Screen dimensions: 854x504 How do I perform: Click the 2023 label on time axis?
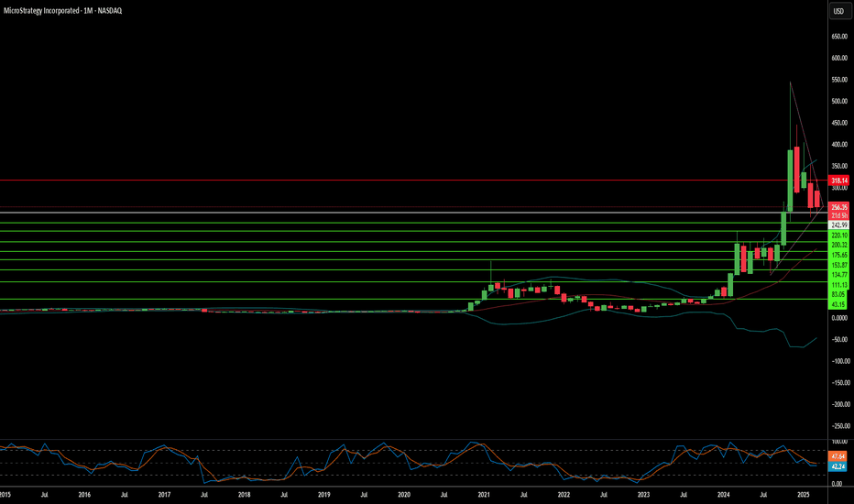point(643,495)
